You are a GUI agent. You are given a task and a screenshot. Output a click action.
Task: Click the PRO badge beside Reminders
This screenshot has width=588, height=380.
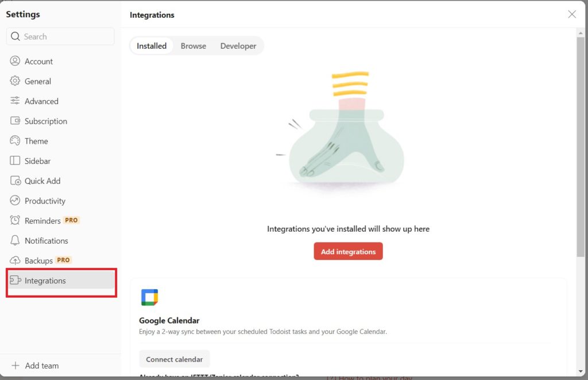(x=71, y=220)
